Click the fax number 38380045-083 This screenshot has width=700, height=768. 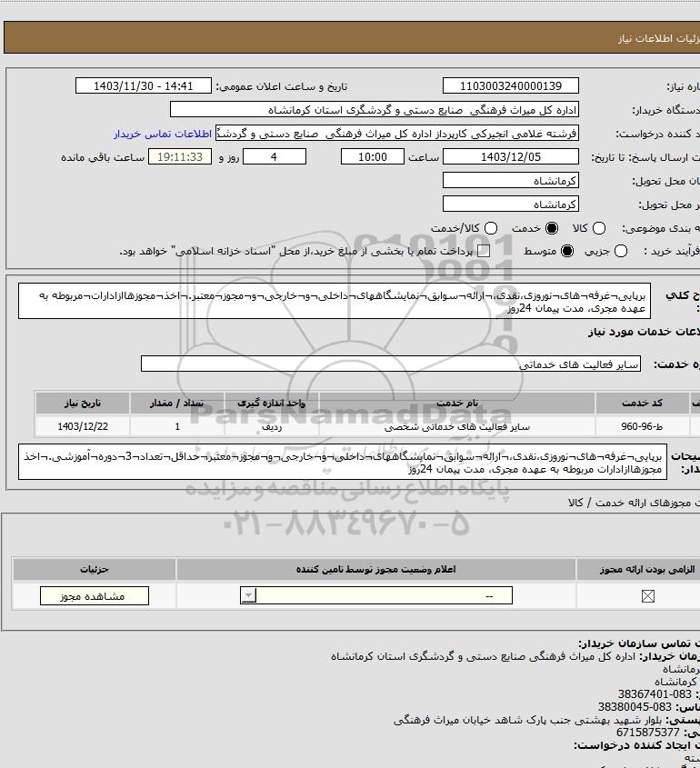coord(635,707)
